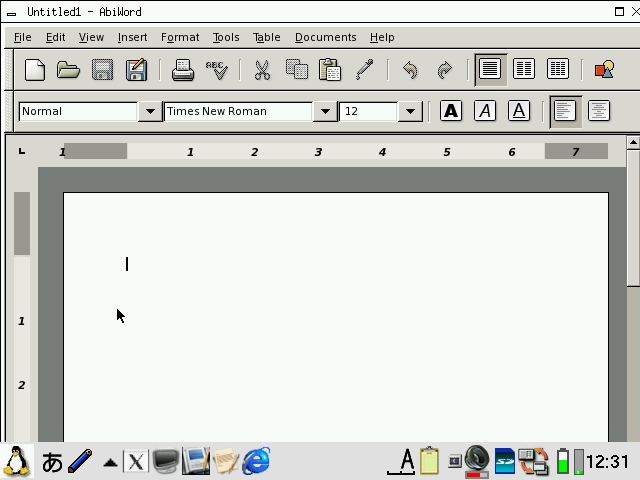Click the Cut scissors icon
This screenshot has width=640, height=480.
pyautogui.click(x=262, y=69)
